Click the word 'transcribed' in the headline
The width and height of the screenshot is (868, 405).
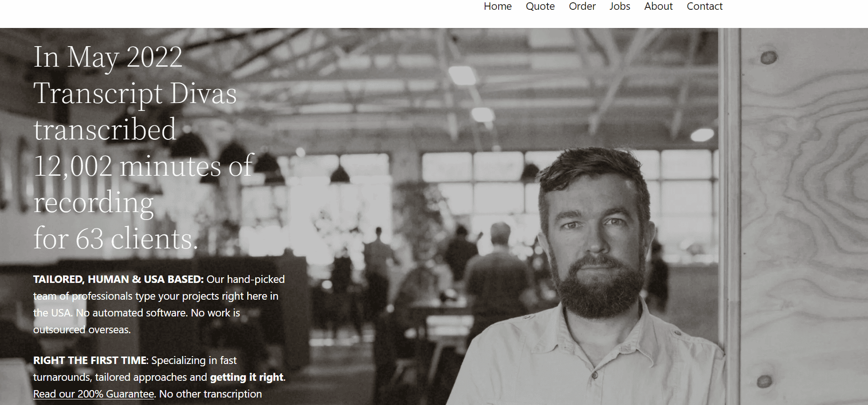pos(105,130)
